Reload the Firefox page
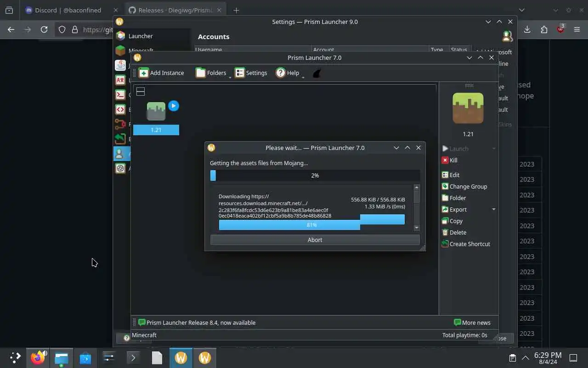588x368 pixels. click(44, 29)
